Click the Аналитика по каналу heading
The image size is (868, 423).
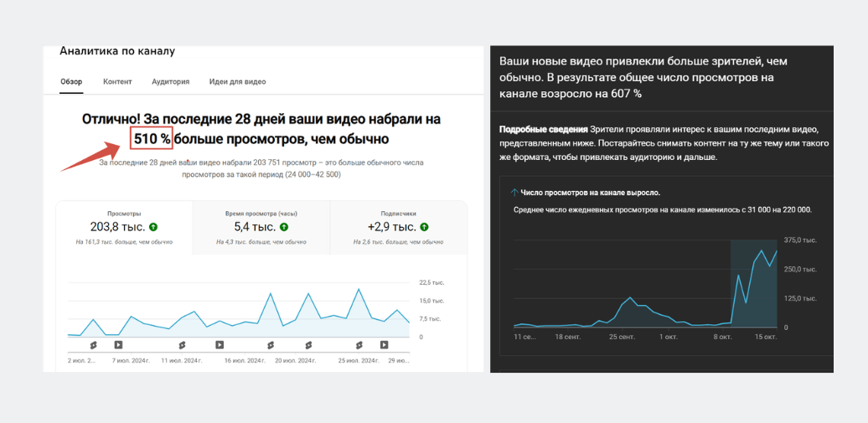pyautogui.click(x=117, y=51)
